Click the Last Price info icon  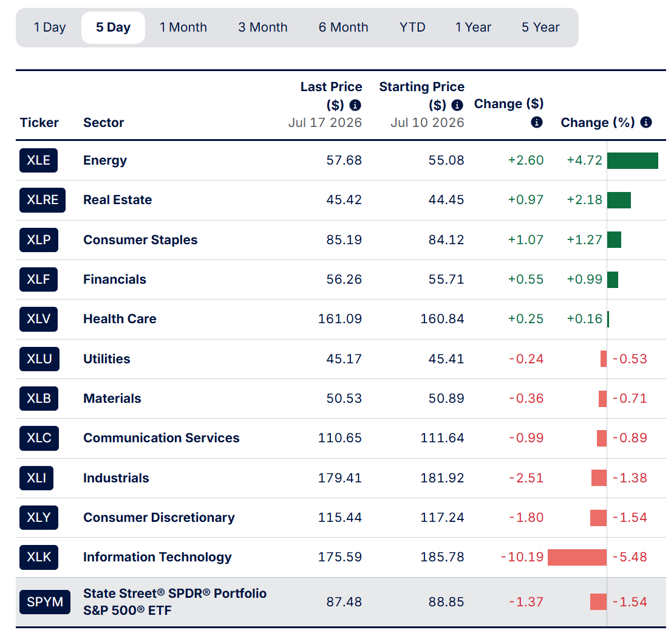coord(355,105)
